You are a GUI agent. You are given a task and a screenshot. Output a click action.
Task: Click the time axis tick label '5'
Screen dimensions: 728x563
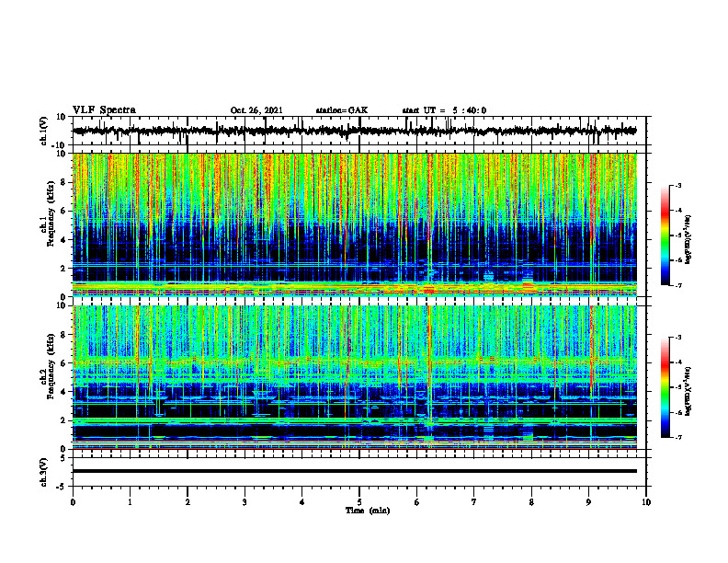[359, 502]
